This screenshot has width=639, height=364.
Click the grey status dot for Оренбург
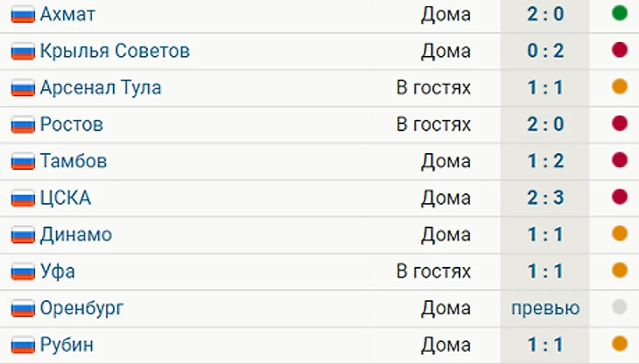[x=620, y=306]
